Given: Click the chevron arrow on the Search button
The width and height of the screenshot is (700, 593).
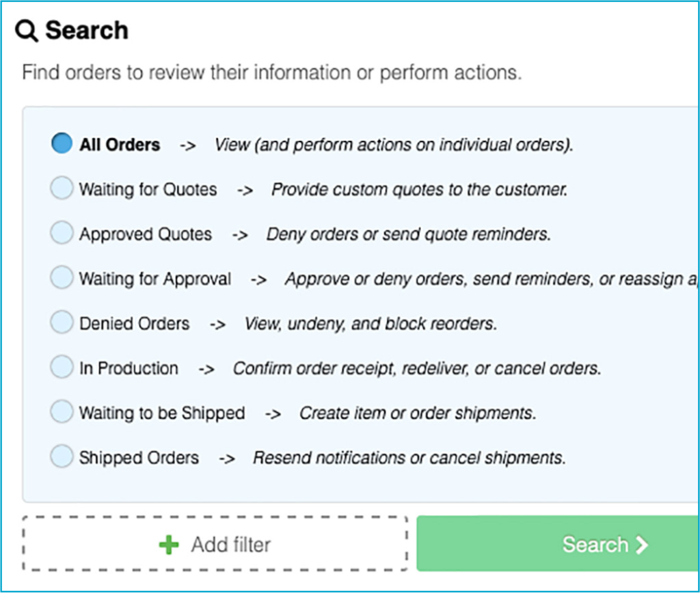Looking at the screenshot, I should pos(641,544).
